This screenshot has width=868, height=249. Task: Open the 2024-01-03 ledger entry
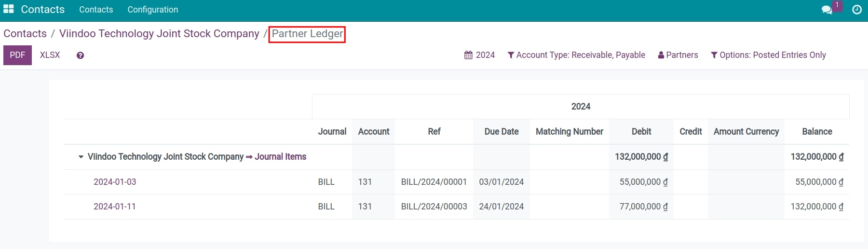(x=115, y=182)
